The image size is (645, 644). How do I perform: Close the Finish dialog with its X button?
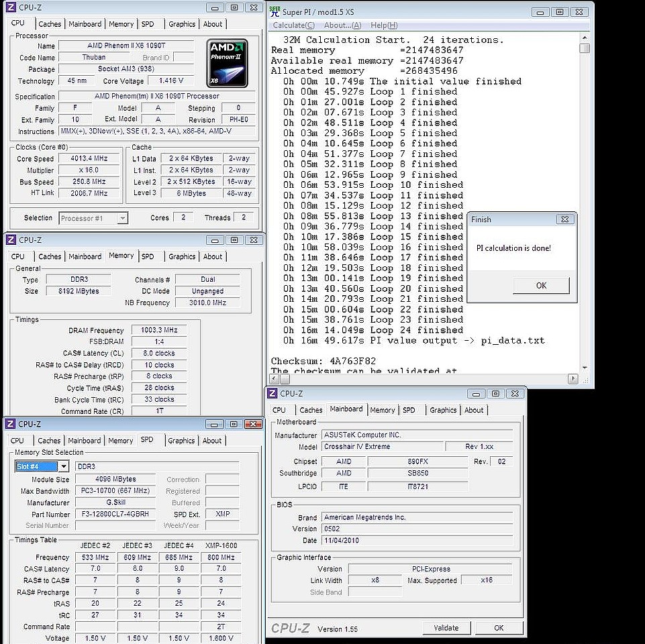(x=564, y=219)
